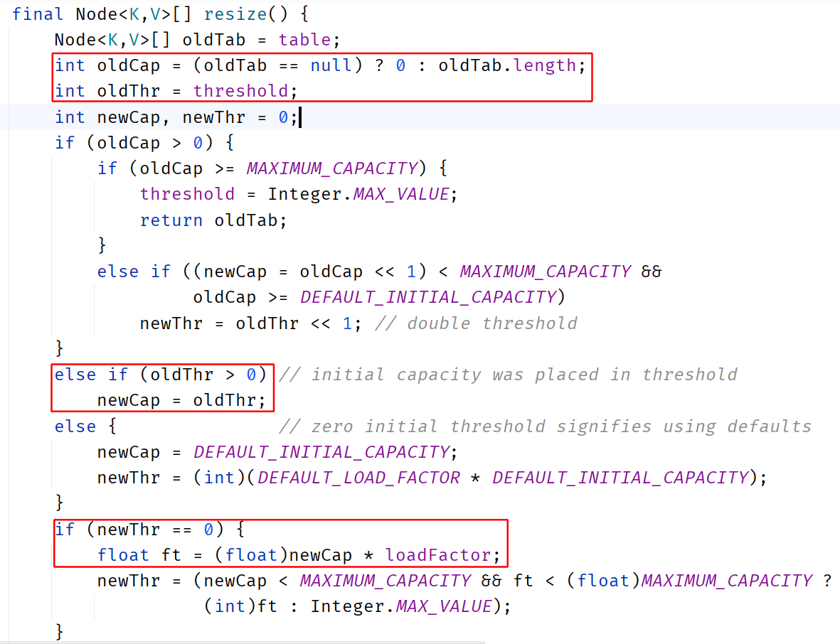Click 'loadFactor' in the float ft line

[x=437, y=555]
